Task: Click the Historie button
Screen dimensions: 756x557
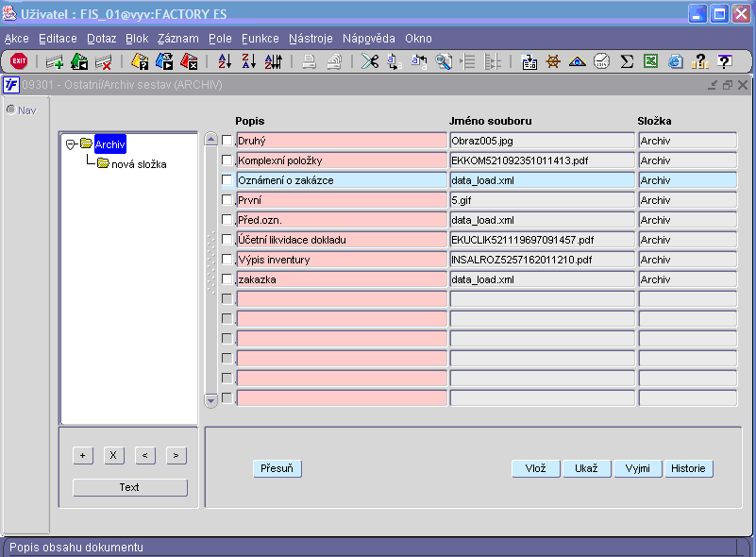Action: point(689,469)
